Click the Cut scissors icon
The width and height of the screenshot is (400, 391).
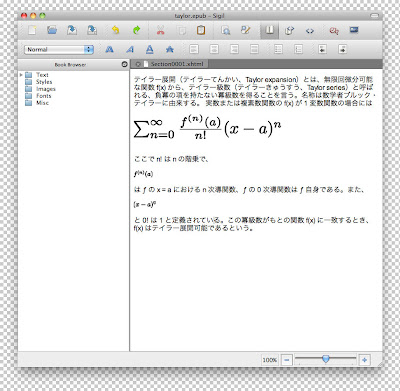tap(161, 30)
